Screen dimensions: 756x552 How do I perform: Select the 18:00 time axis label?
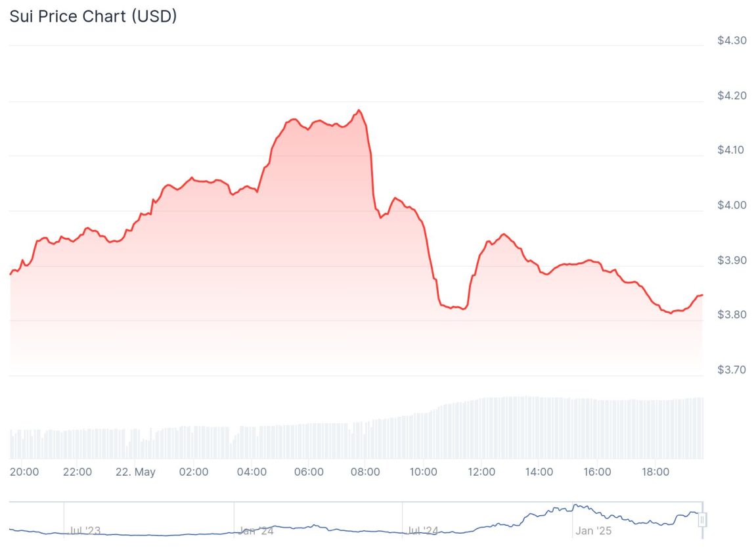(x=655, y=472)
